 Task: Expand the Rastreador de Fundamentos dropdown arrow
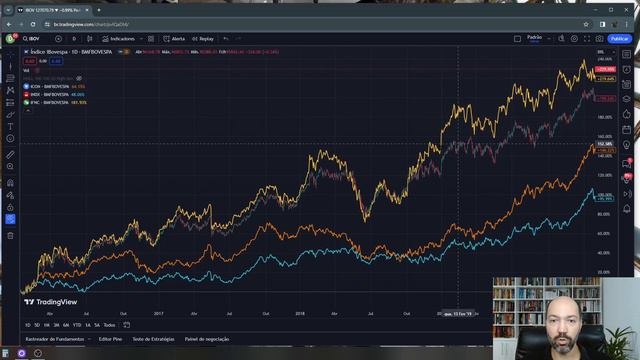[89, 339]
